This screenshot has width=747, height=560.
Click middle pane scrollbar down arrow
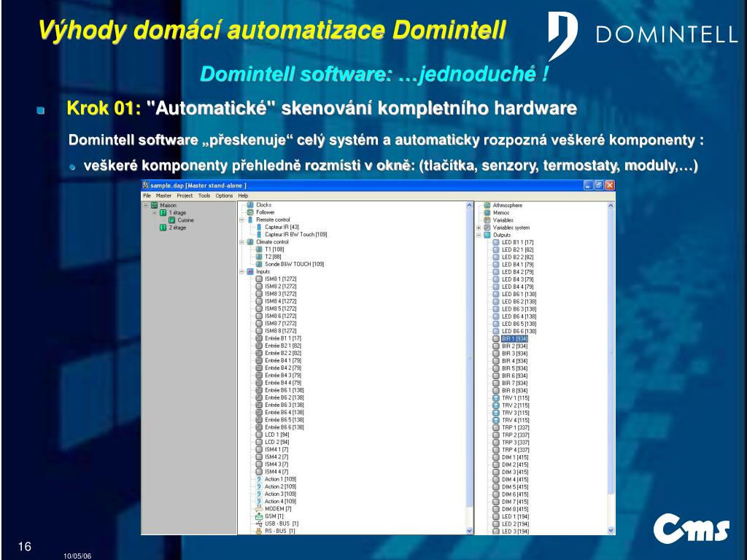coord(469,531)
